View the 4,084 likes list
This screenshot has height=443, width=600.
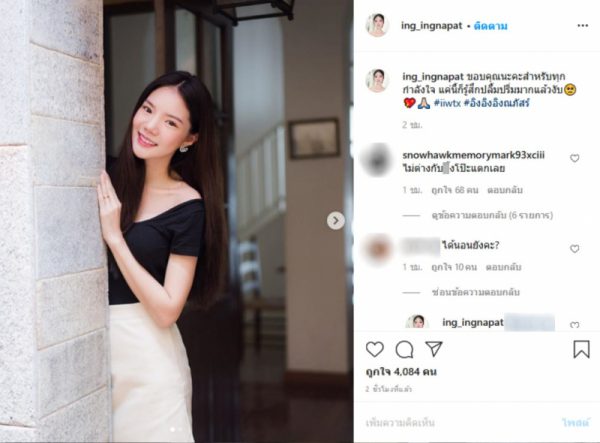(401, 371)
